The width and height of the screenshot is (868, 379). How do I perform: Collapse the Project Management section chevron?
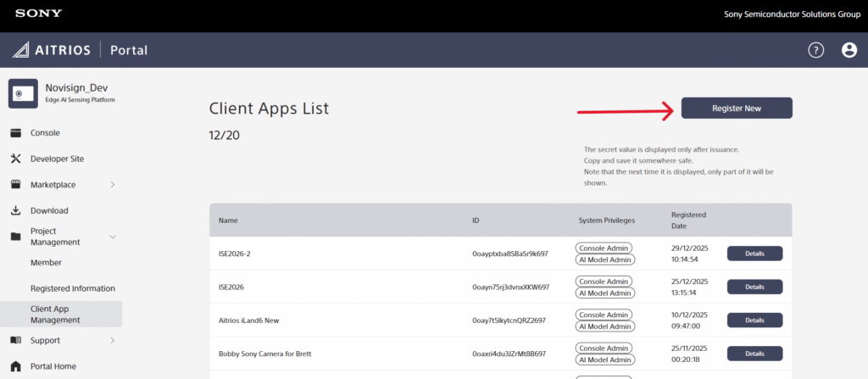point(113,237)
